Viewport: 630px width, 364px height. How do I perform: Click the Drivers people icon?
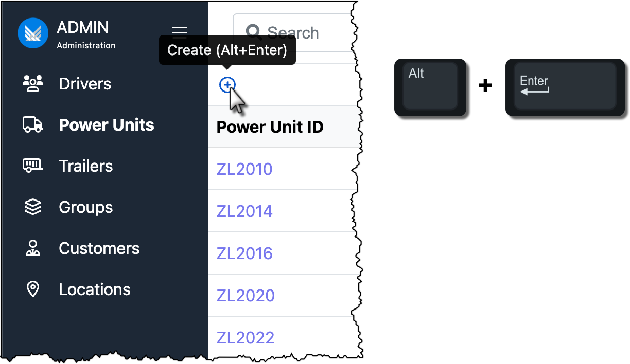(x=33, y=83)
